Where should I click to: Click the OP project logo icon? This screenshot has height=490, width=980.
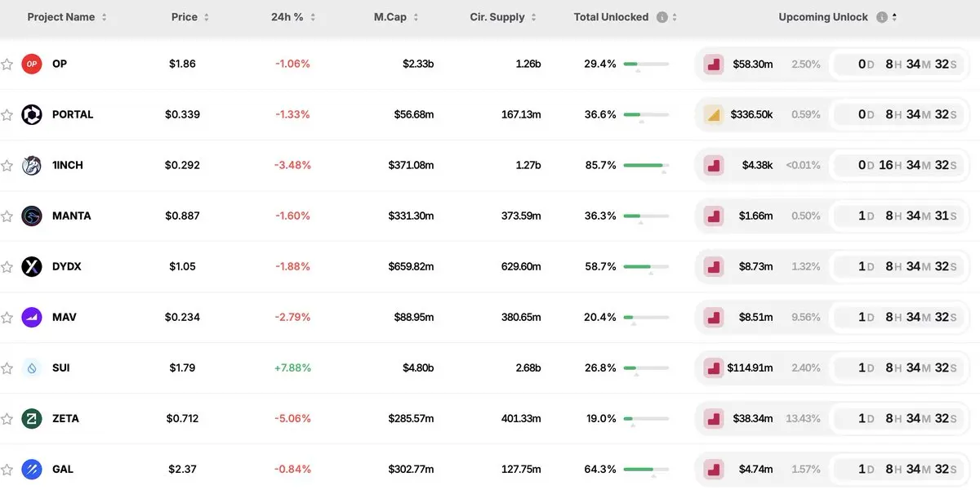32,64
